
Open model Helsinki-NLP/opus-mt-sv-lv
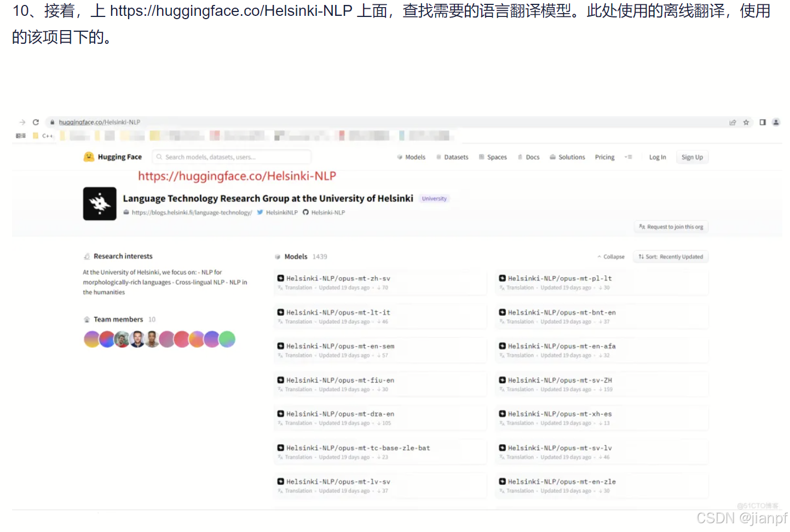[602, 453]
